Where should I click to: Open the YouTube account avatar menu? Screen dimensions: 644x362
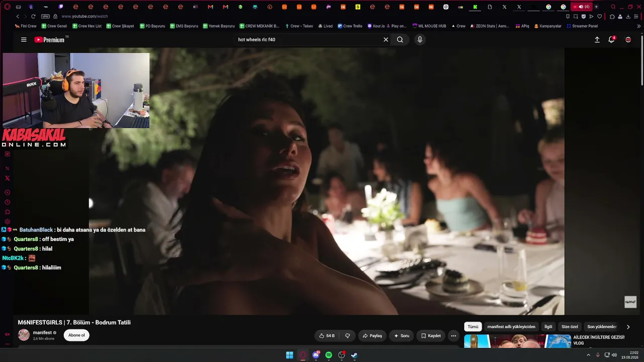628,40
